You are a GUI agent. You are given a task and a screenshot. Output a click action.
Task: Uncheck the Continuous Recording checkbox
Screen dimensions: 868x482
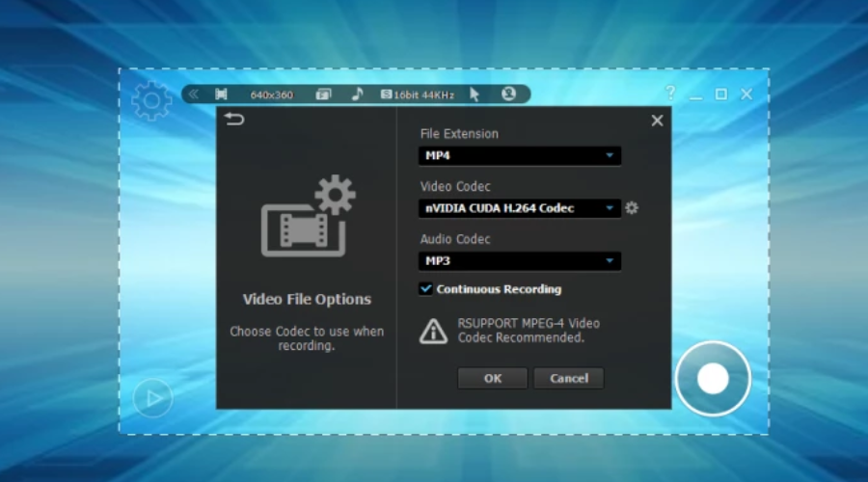point(425,289)
